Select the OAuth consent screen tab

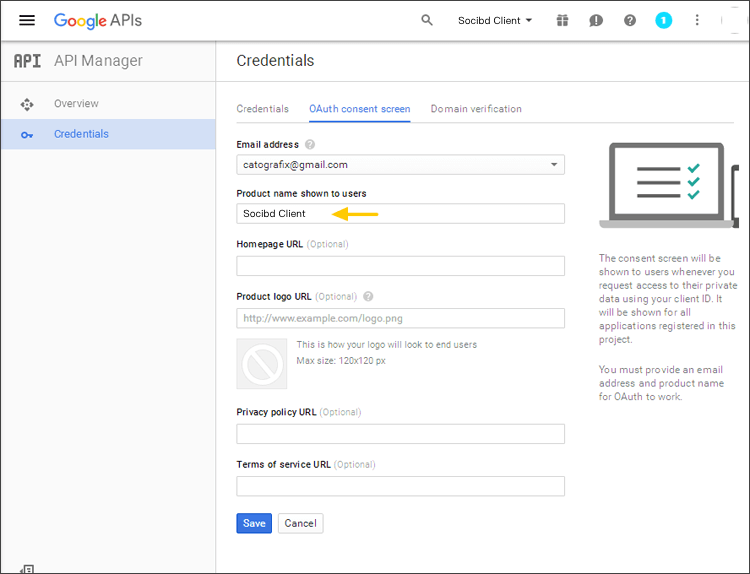pos(359,109)
